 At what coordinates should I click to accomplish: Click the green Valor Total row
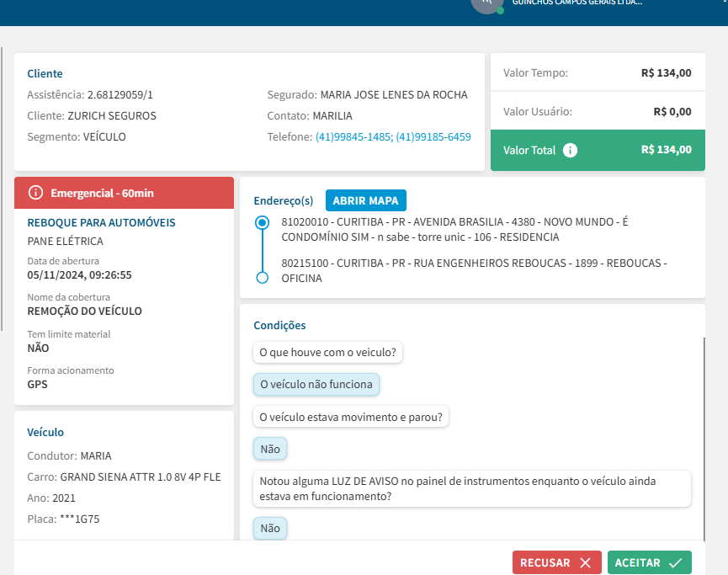(597, 150)
